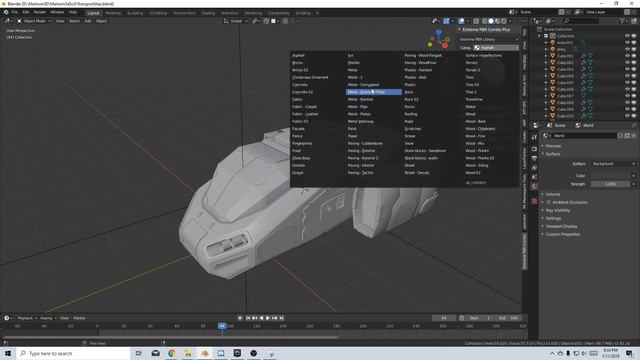Open Chrome from the taskbar
This screenshot has width=640, height=360.
coord(171,353)
